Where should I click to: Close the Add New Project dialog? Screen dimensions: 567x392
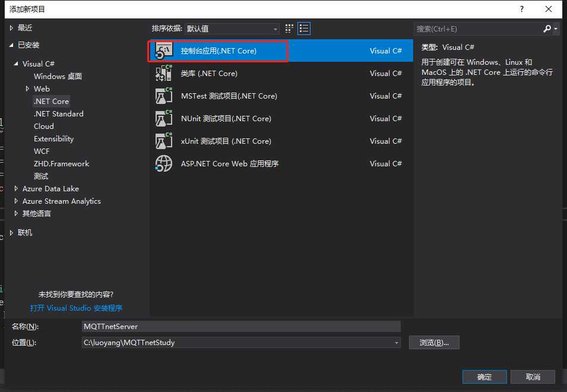click(x=549, y=9)
